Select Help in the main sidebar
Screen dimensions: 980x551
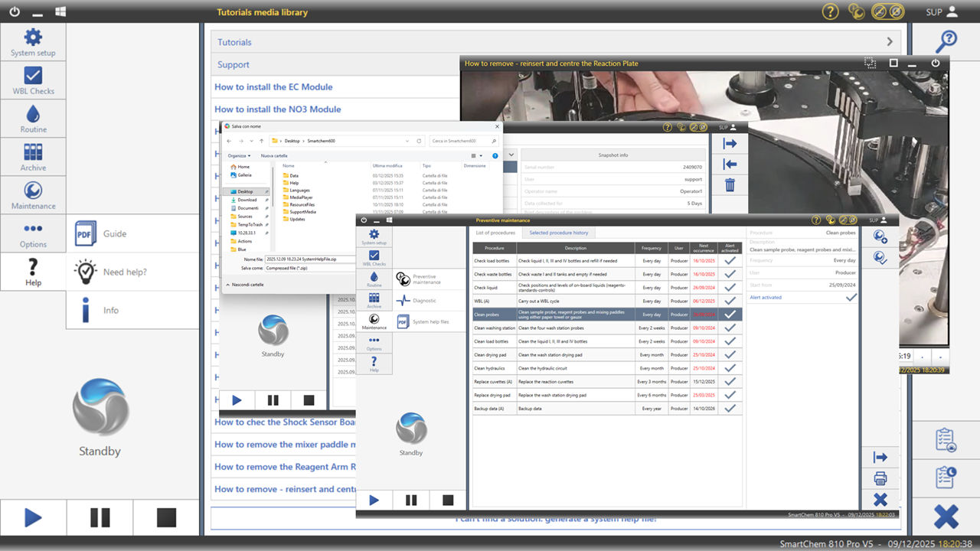(x=33, y=272)
